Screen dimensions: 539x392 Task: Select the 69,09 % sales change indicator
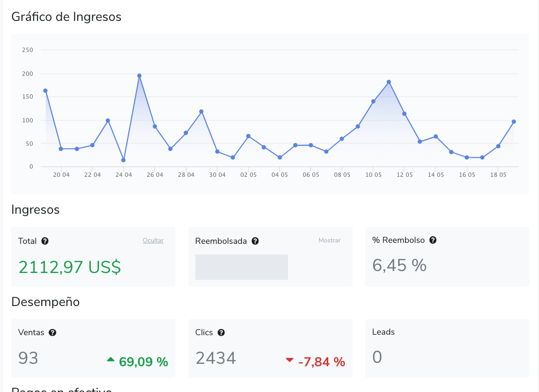pos(143,362)
